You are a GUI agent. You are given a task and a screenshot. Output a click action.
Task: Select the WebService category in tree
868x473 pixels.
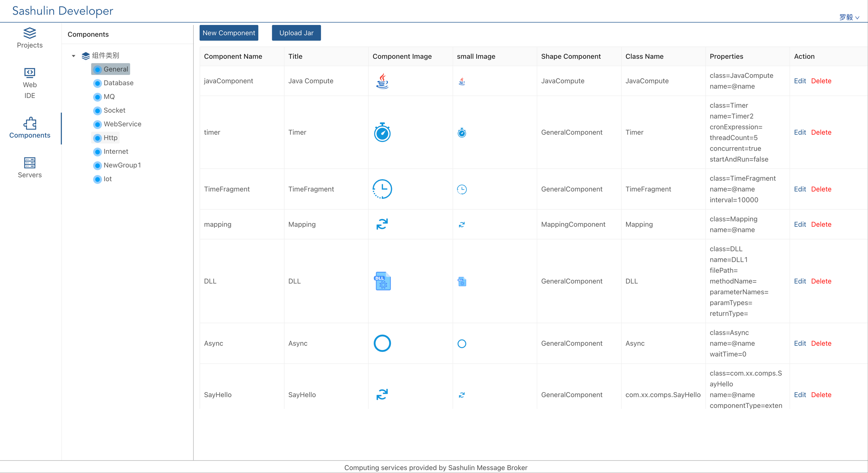click(122, 124)
